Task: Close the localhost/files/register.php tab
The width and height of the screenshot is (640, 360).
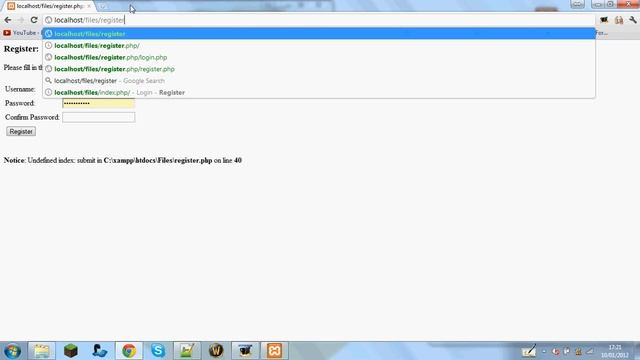Action: (x=89, y=6)
